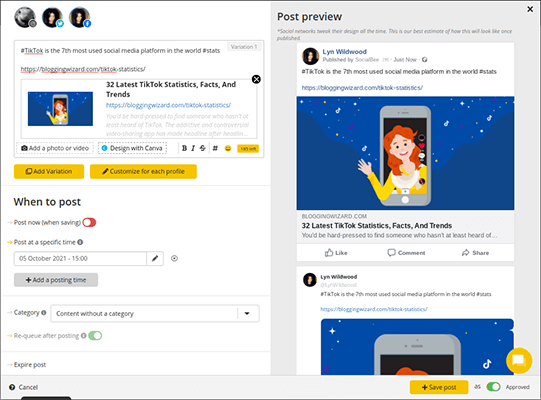Apply italic formatting
This screenshot has height=400, width=541.
point(193,148)
